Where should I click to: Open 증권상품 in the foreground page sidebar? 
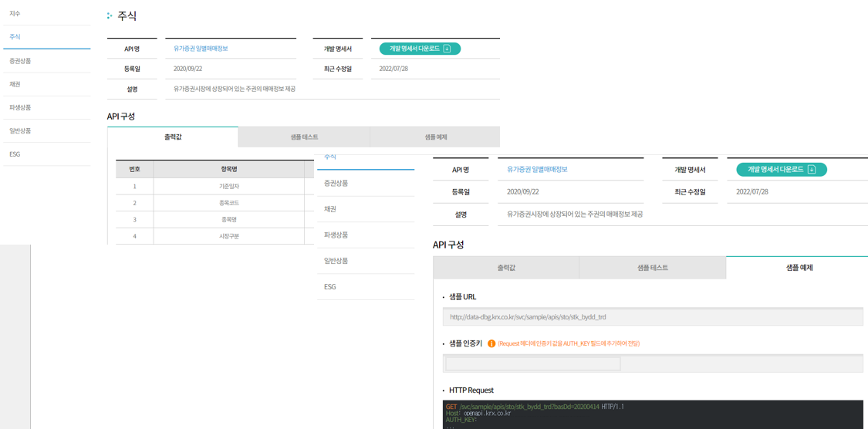(x=366, y=183)
